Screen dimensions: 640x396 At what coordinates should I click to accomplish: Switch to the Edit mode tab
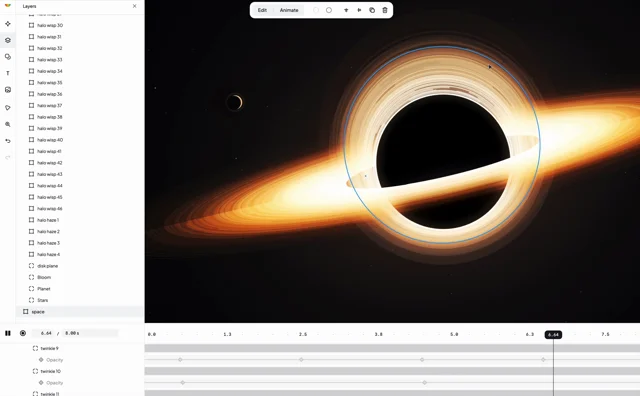pyautogui.click(x=262, y=10)
